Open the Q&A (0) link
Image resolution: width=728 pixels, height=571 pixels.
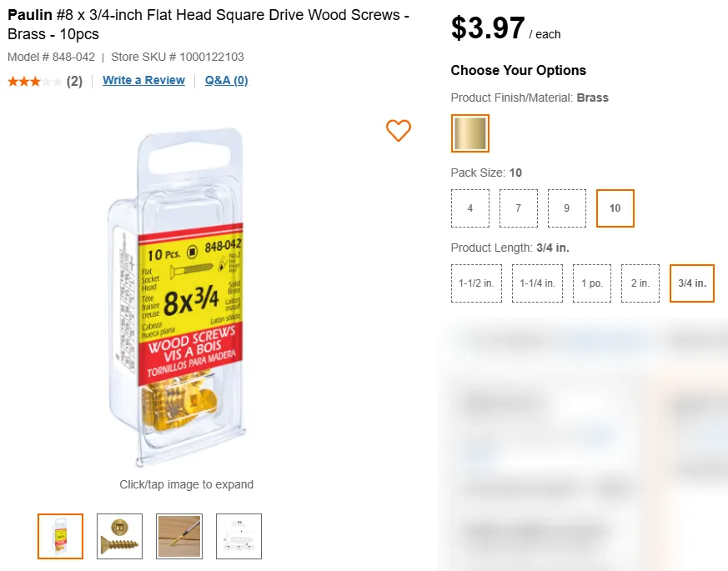[x=226, y=80]
